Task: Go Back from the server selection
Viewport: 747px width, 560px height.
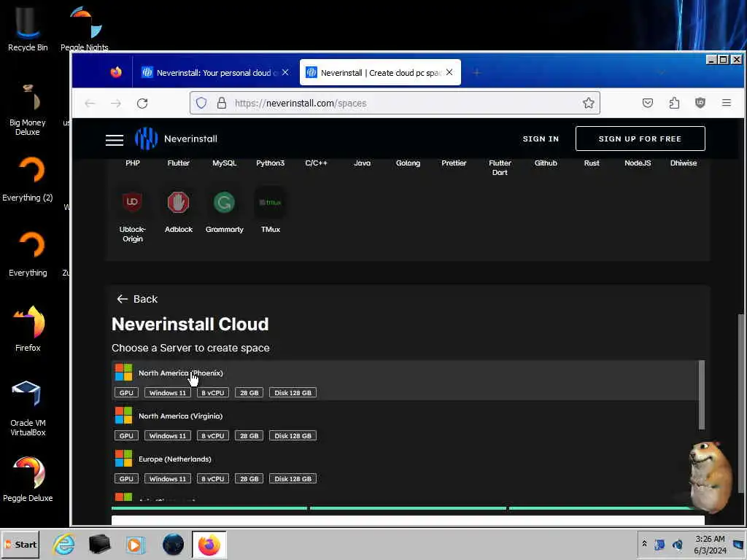Action: (x=137, y=299)
